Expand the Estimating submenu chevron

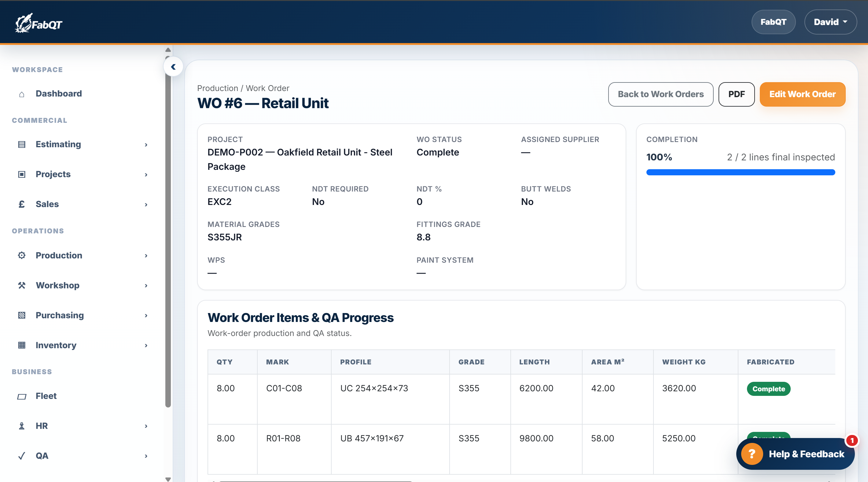click(x=146, y=145)
